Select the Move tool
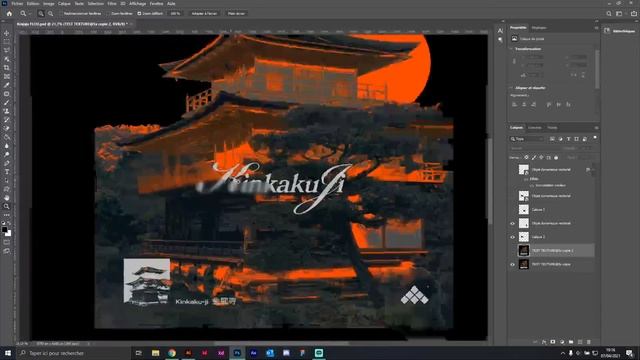Viewport: 640px width, 360px height. click(7, 33)
